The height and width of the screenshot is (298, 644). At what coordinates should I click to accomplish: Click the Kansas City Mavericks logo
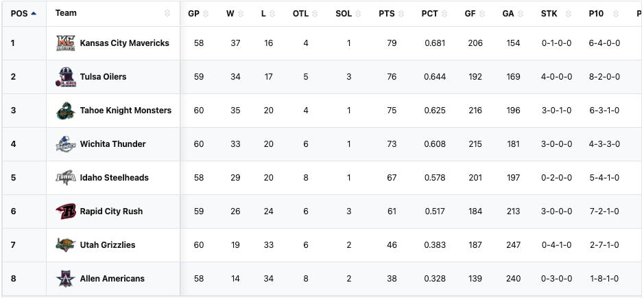click(x=66, y=43)
